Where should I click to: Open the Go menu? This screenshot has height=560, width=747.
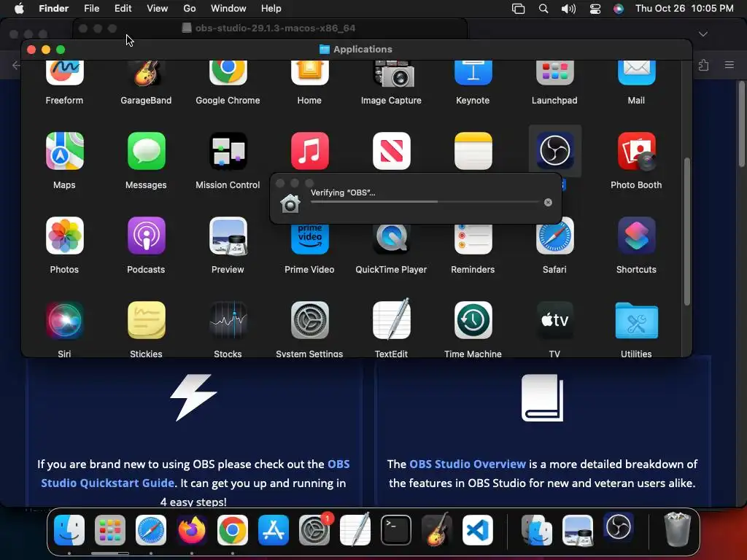tap(190, 9)
